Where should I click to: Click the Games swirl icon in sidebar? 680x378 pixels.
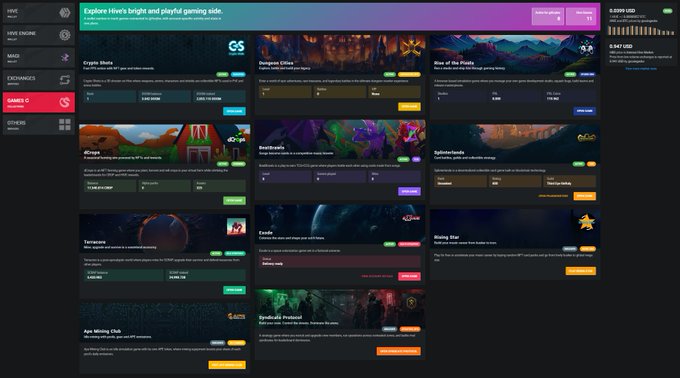(65, 102)
